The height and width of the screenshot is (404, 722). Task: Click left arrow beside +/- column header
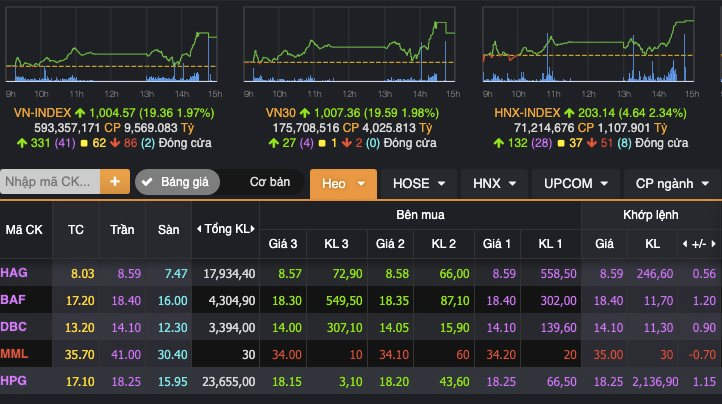tap(685, 243)
